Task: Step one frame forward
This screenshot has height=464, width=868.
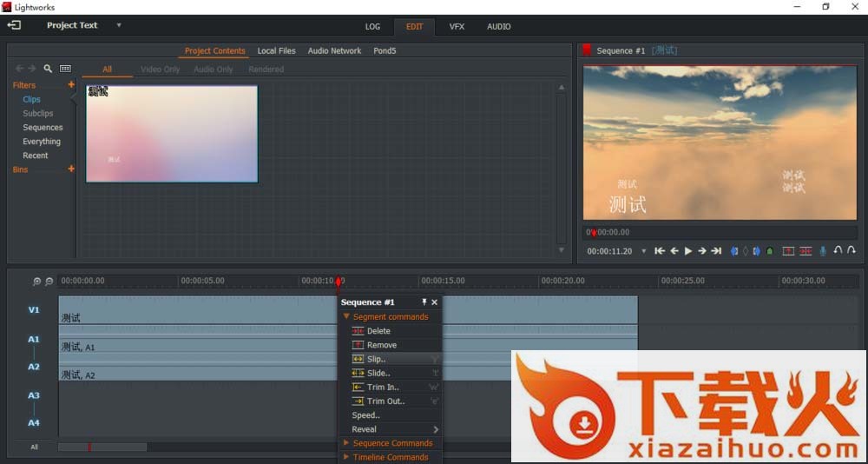Action: (702, 251)
